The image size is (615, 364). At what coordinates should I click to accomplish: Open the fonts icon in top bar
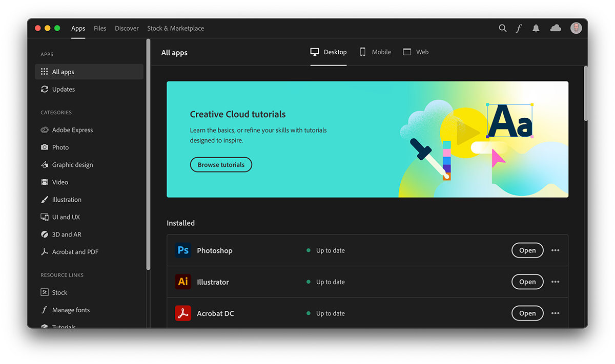[519, 28]
